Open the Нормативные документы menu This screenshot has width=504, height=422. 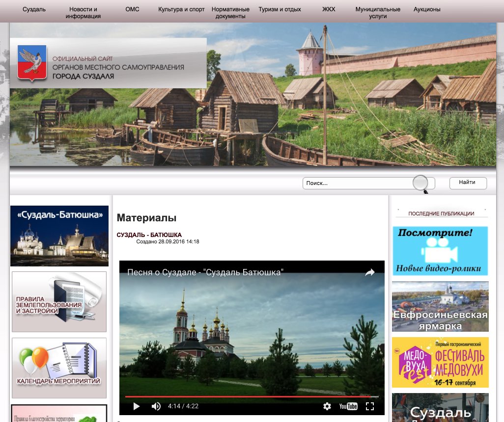[230, 13]
